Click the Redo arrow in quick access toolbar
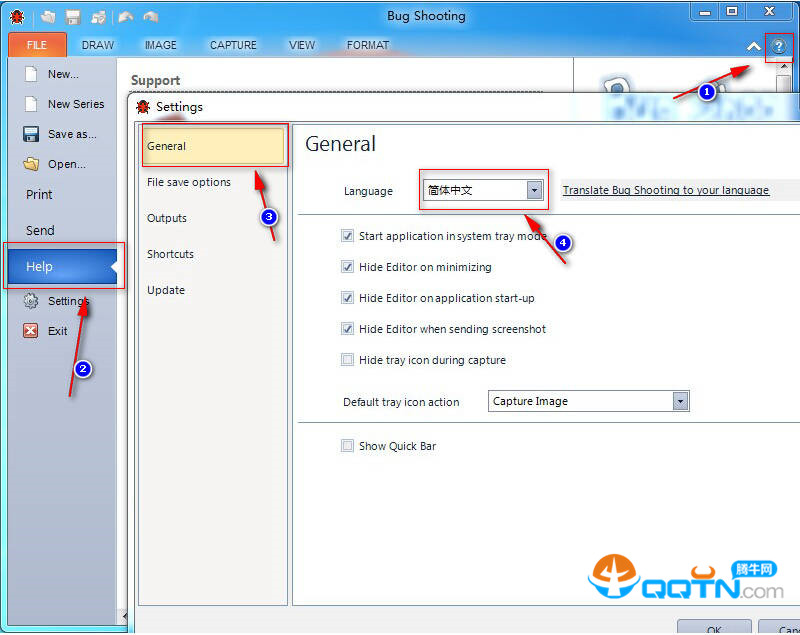 150,17
